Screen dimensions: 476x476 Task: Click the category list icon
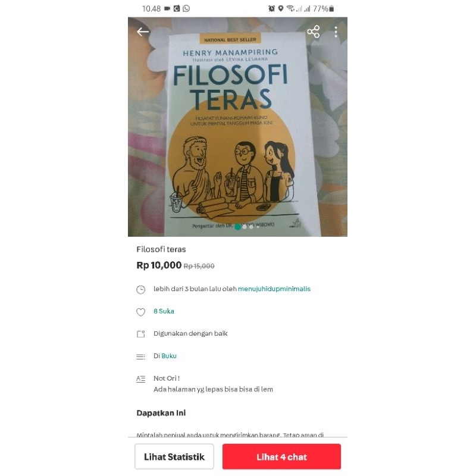pyautogui.click(x=140, y=356)
